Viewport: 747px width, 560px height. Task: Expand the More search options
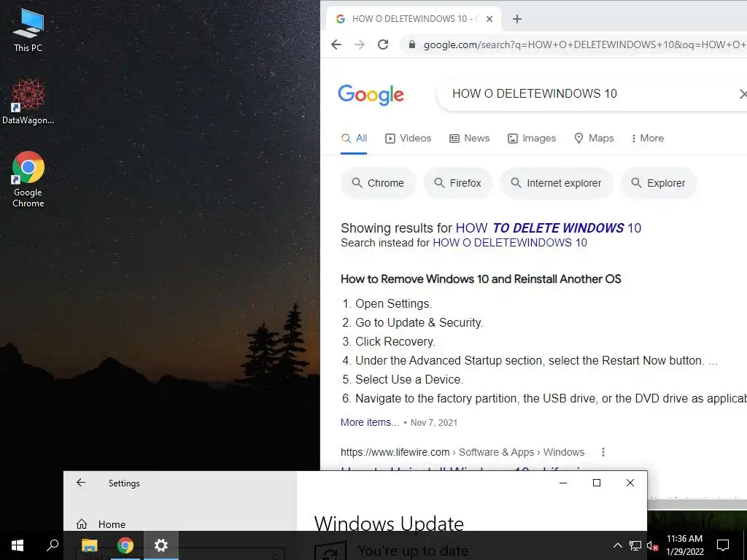tap(648, 138)
